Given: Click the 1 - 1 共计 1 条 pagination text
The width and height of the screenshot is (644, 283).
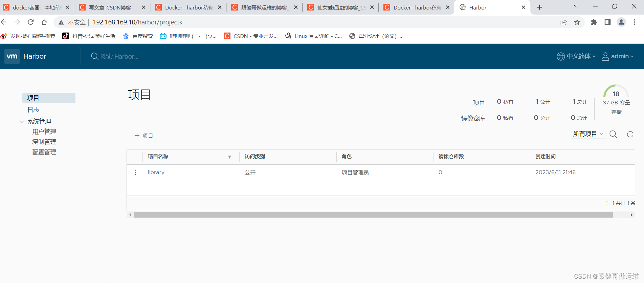Looking at the screenshot, I should [x=620, y=203].
